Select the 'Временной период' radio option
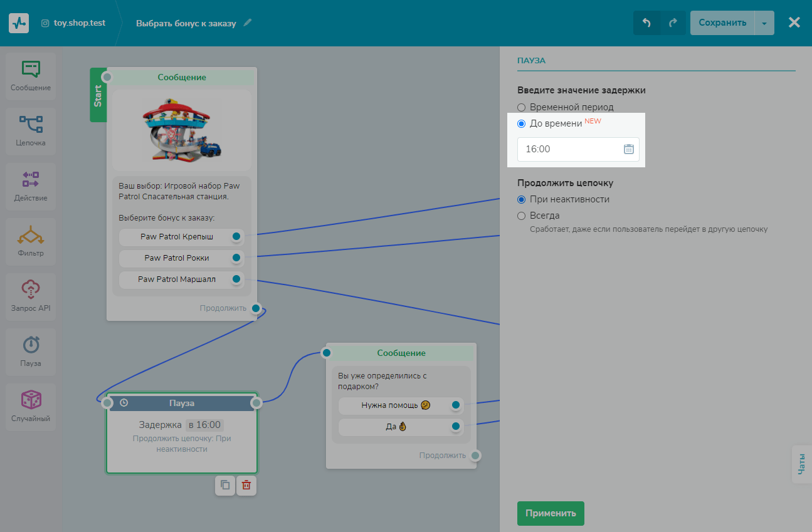This screenshot has width=812, height=532. [522, 107]
